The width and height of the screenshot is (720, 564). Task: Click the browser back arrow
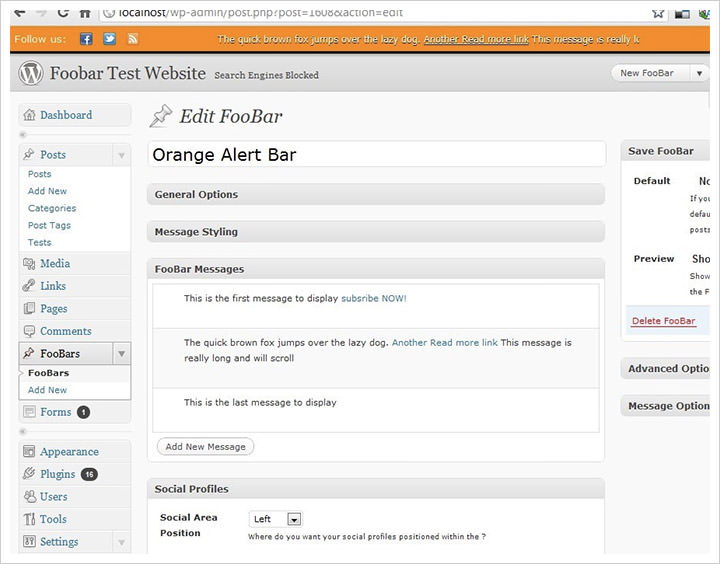pyautogui.click(x=19, y=13)
